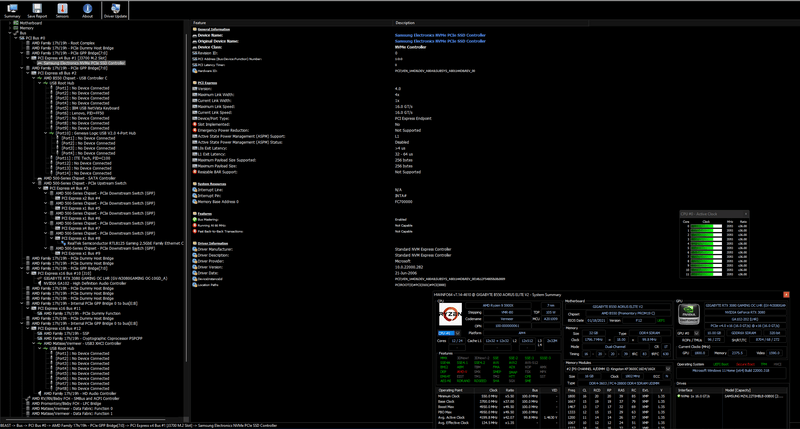This screenshot has width=800, height=429.
Task: Collapse Genesys Logic USB 4-Port Hub node
Action: (x=46, y=133)
